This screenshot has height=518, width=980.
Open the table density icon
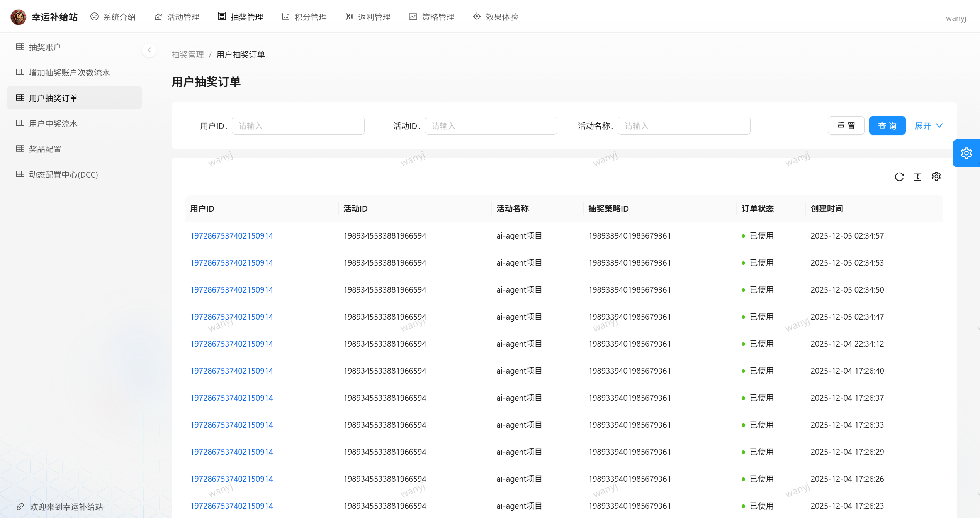click(x=918, y=177)
